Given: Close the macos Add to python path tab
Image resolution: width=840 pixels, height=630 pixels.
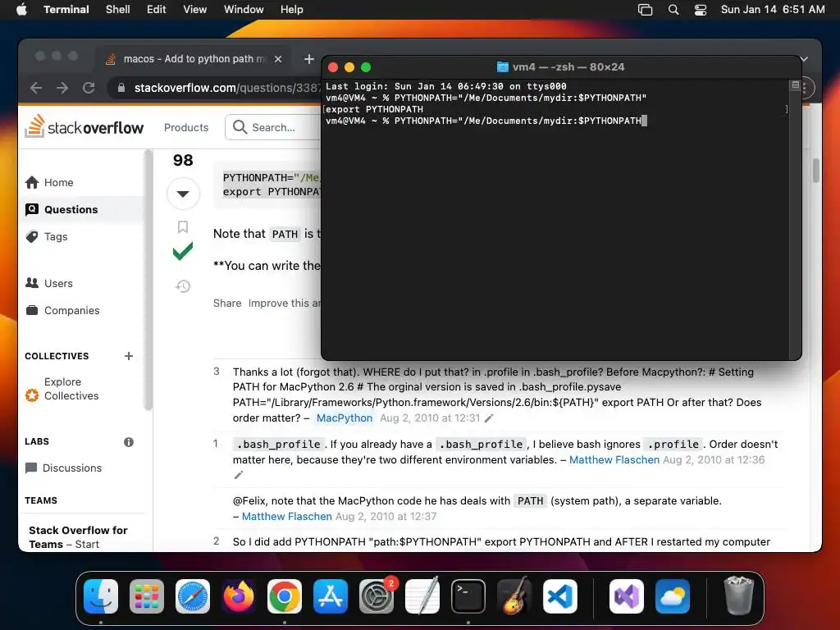Looking at the screenshot, I should point(278,59).
